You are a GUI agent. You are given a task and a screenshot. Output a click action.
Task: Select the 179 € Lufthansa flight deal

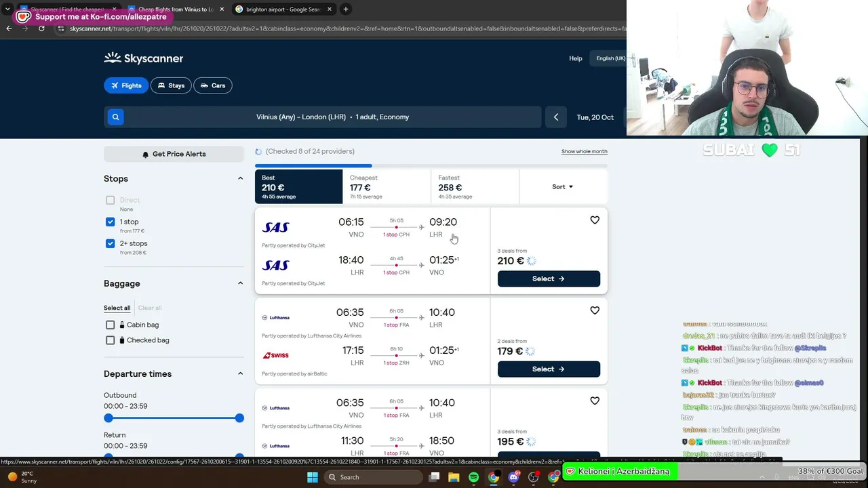coord(549,369)
